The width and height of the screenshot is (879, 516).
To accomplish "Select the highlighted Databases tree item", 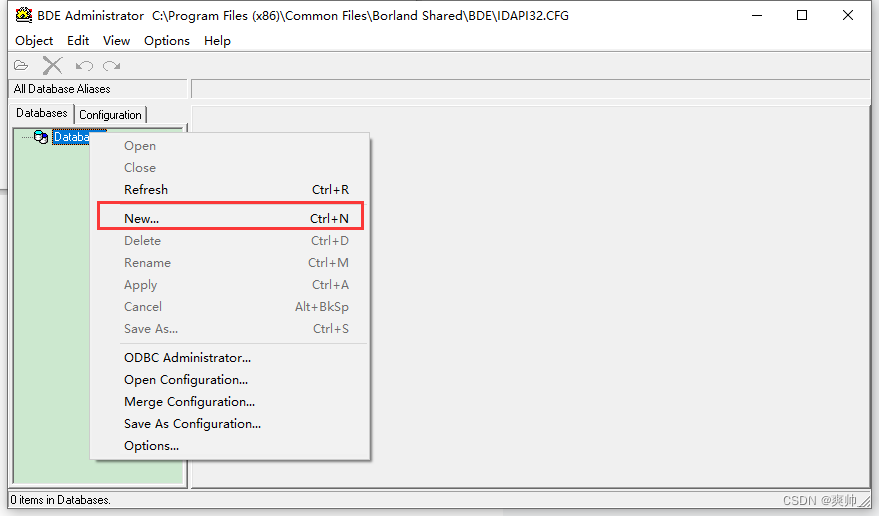I will (71, 137).
